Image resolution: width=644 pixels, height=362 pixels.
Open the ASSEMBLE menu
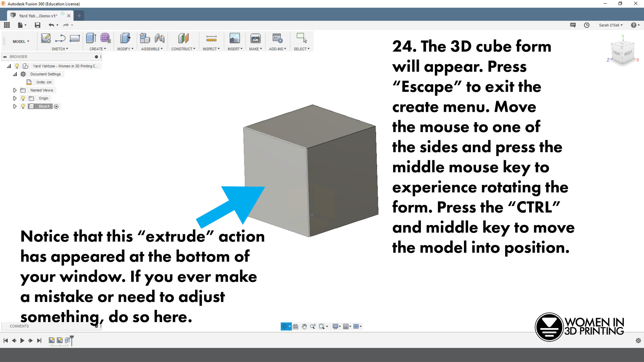152,49
